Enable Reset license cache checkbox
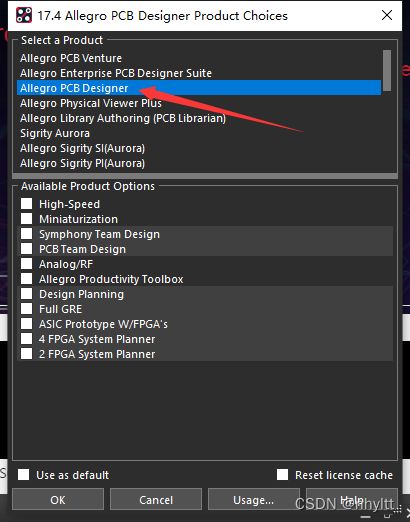 pos(282,474)
